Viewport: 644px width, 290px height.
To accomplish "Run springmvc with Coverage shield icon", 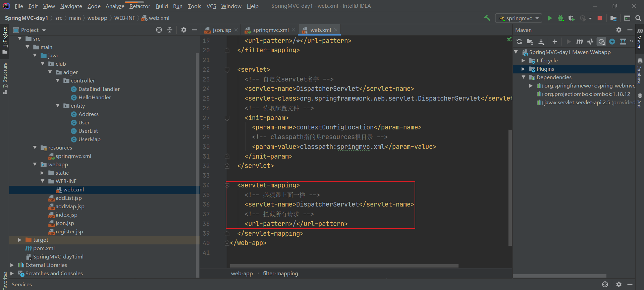I will click(572, 18).
